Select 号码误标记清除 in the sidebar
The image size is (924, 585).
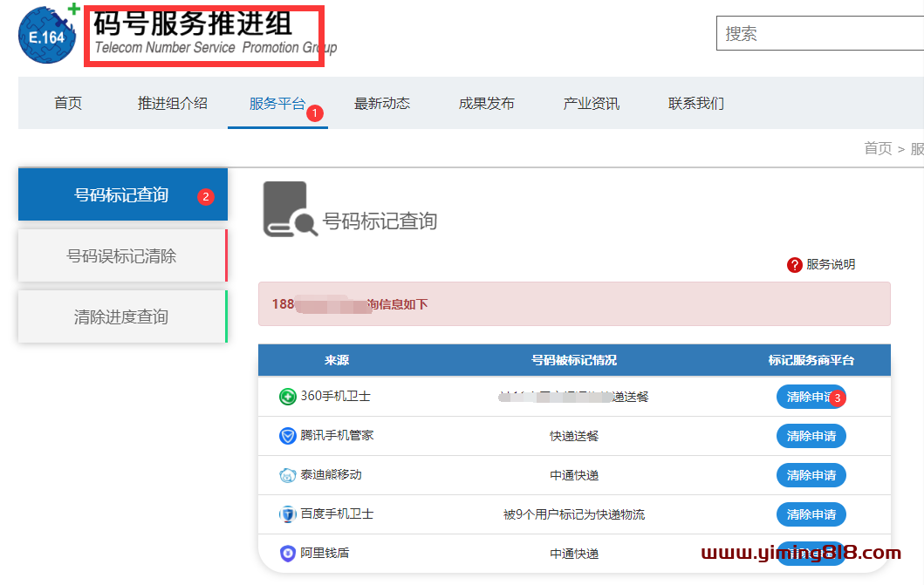[121, 256]
